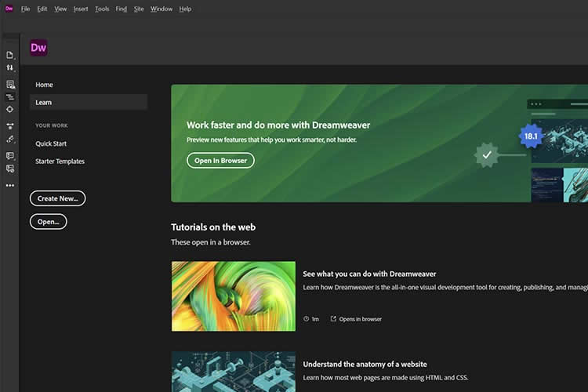This screenshot has width=588, height=392.
Task: Click the Open In Browser banner button
Action: click(x=220, y=161)
